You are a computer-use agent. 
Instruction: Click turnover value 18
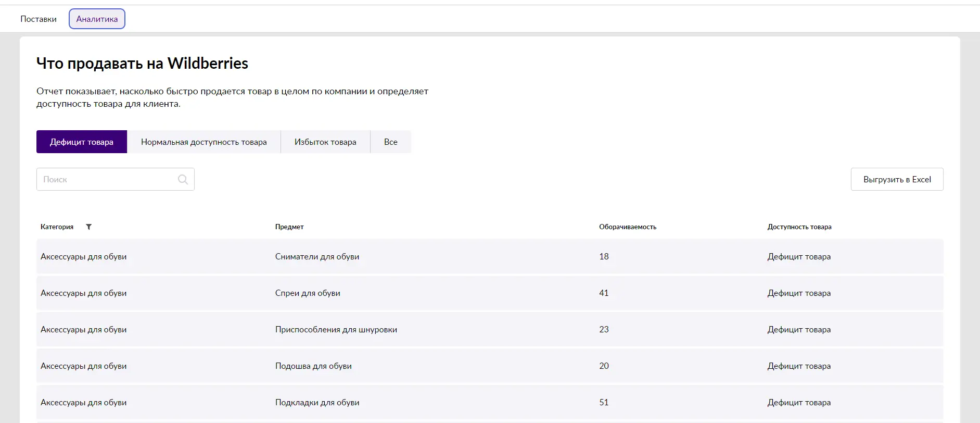[x=604, y=256]
